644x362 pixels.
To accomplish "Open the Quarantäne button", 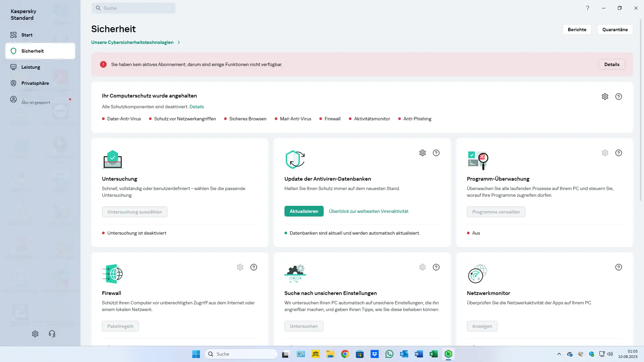I will 614,29.
